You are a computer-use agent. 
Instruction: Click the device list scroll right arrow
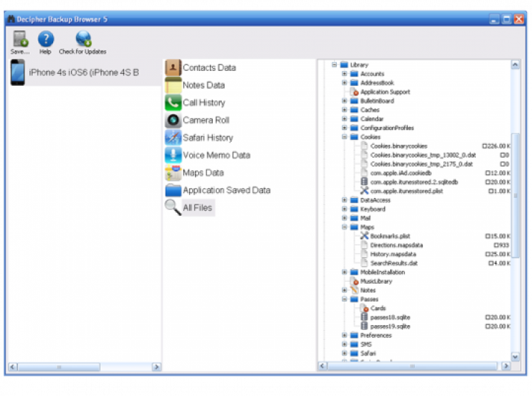157,367
